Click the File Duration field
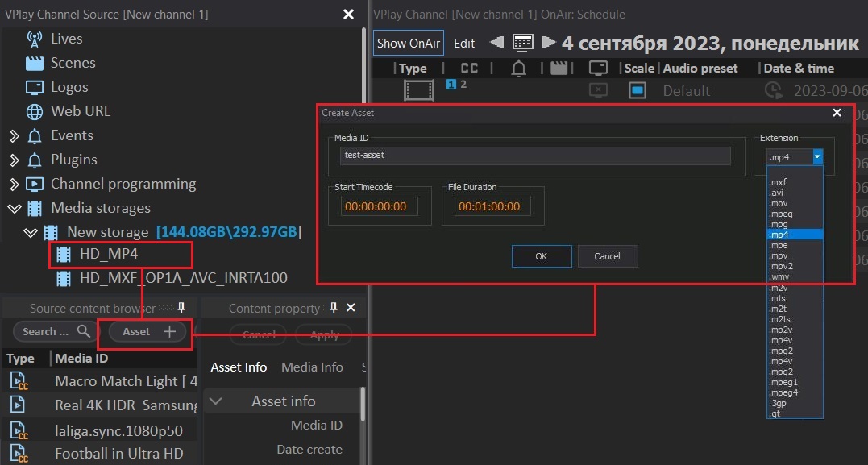 [492, 206]
